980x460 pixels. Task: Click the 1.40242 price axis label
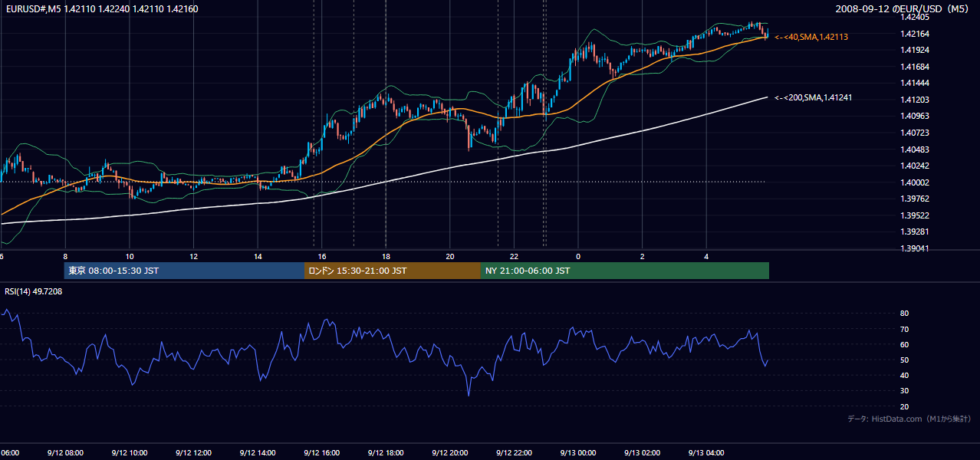(x=915, y=166)
